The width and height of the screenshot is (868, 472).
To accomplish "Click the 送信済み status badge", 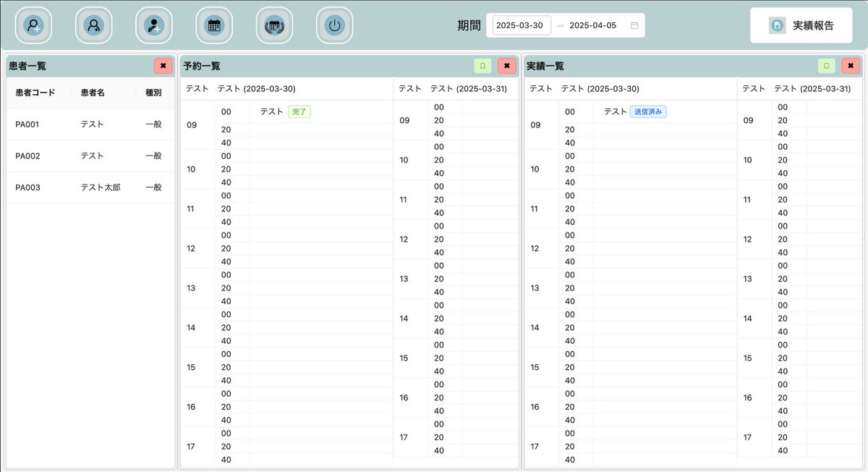I will point(648,111).
